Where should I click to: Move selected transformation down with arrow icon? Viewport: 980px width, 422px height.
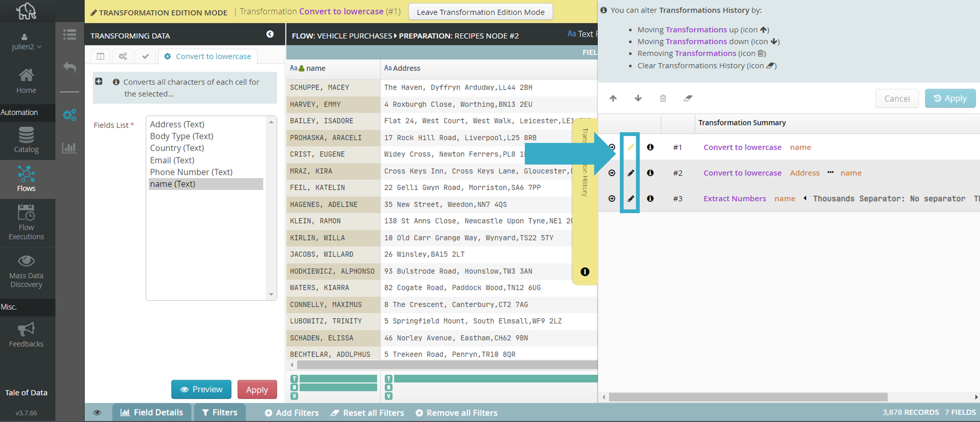(x=638, y=98)
